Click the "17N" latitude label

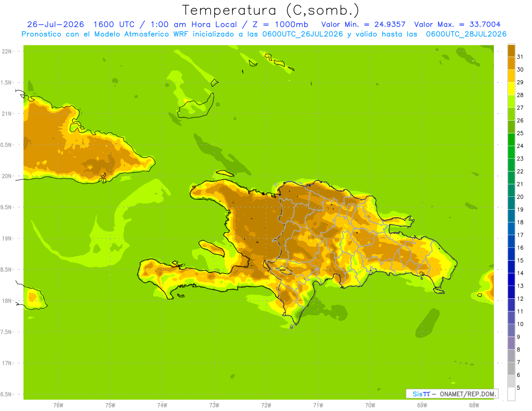(x=7, y=363)
